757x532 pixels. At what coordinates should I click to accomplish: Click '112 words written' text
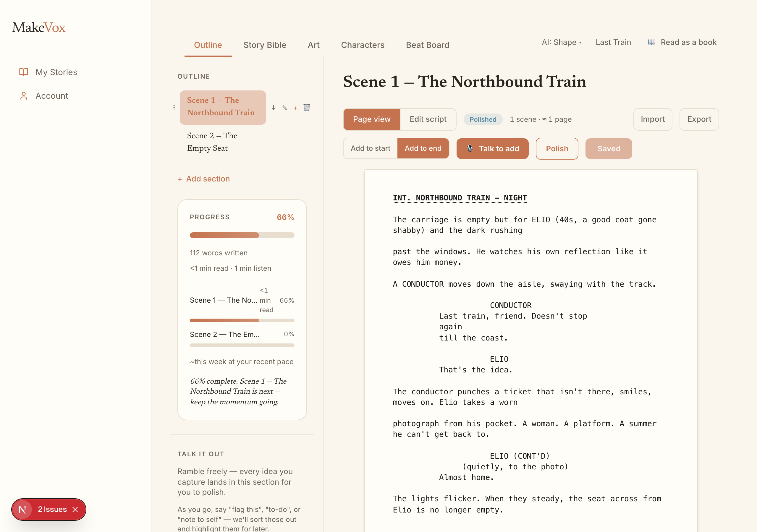[x=218, y=253]
